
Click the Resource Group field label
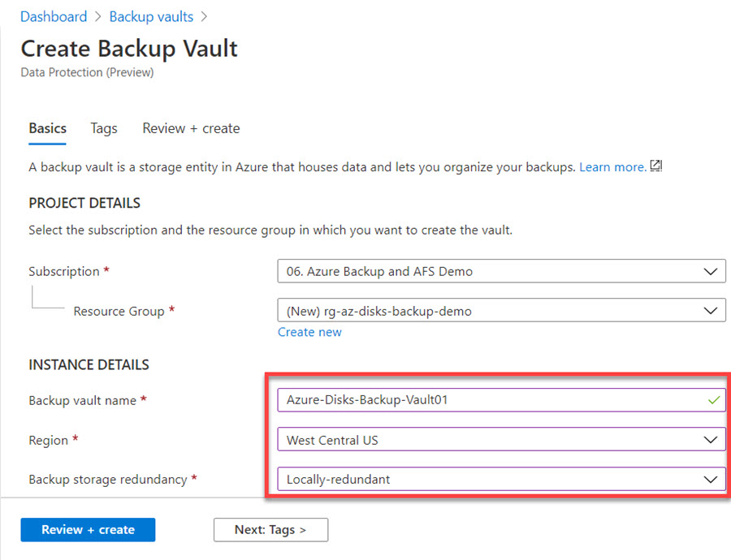click(119, 311)
